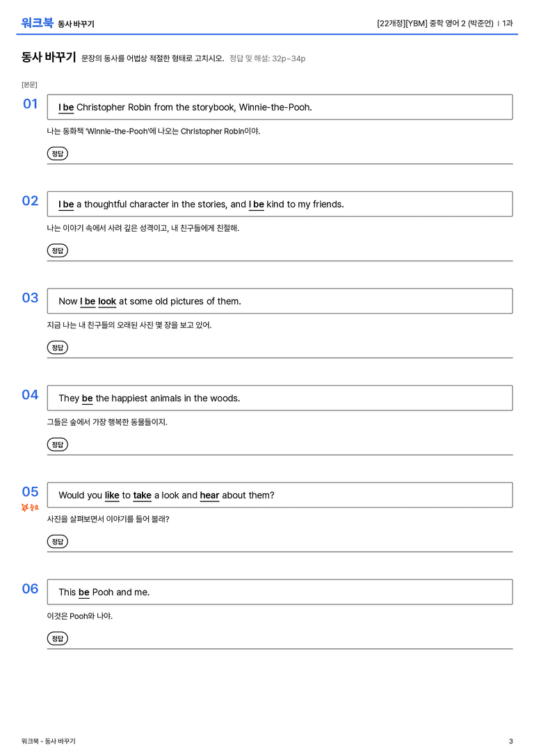Click the blue 워크북 logo title
The width and height of the screenshot is (534, 756).
point(37,23)
